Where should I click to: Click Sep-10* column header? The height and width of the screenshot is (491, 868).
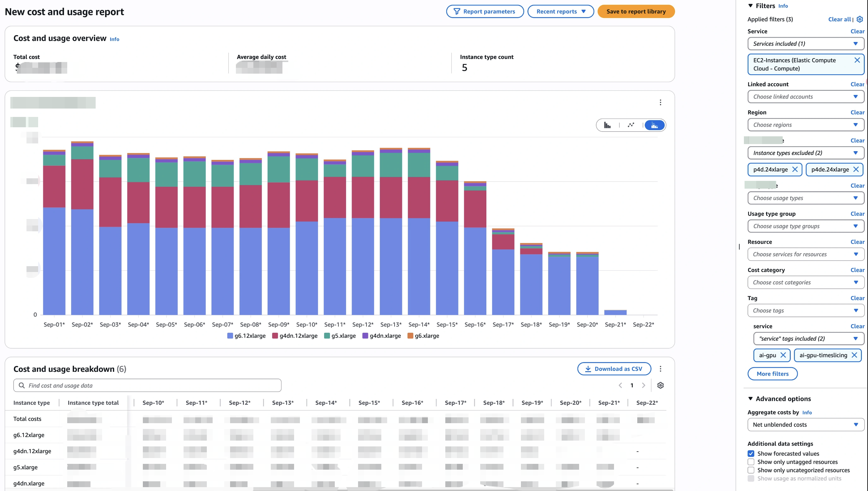[153, 403]
